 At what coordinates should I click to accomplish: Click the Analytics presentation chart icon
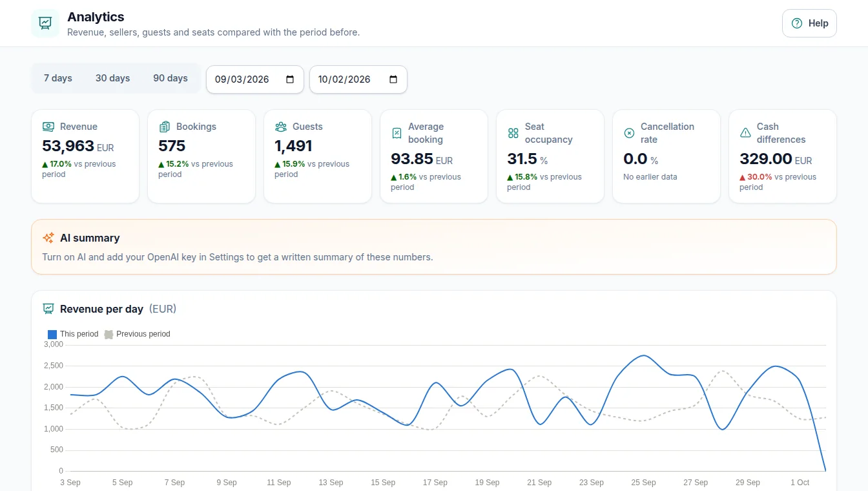pyautogui.click(x=45, y=23)
